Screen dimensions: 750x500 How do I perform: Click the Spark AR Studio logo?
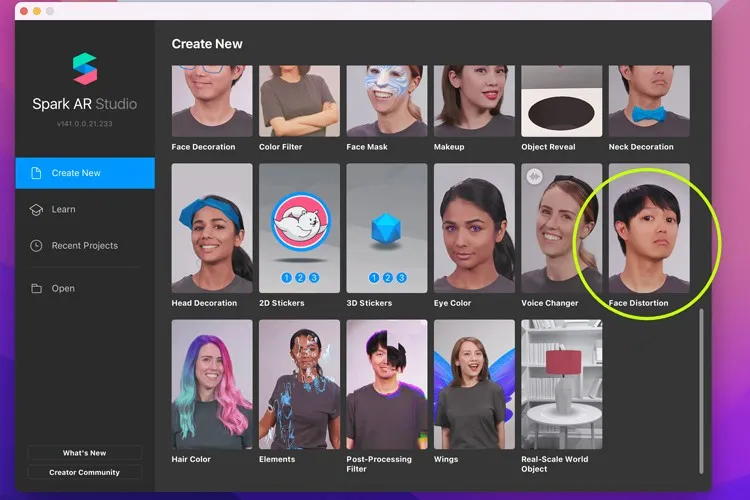[x=85, y=68]
